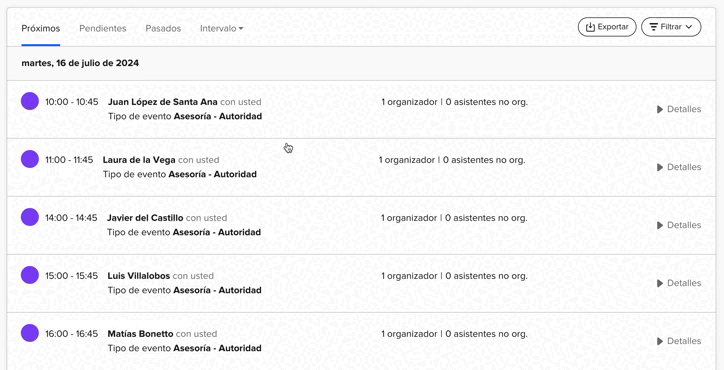Switch to the Pendientes tab

coord(103,29)
